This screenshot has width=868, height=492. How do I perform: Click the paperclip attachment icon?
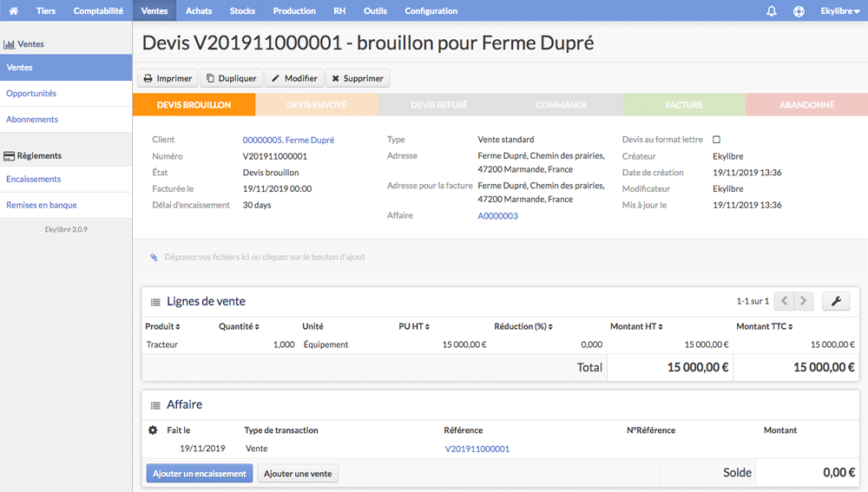click(x=154, y=257)
